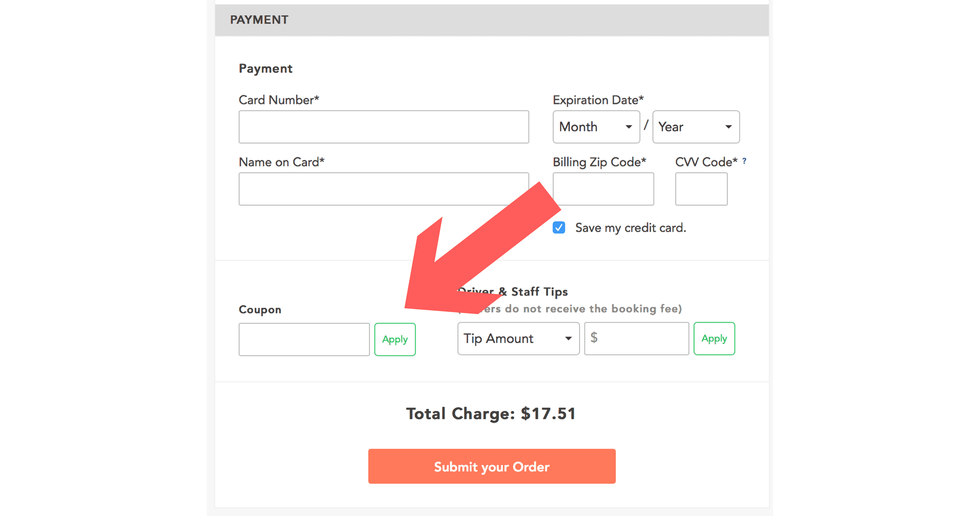Screen dimensions: 980x516
Task: Uncheck Save my credit card checkbox
Action: (x=559, y=227)
